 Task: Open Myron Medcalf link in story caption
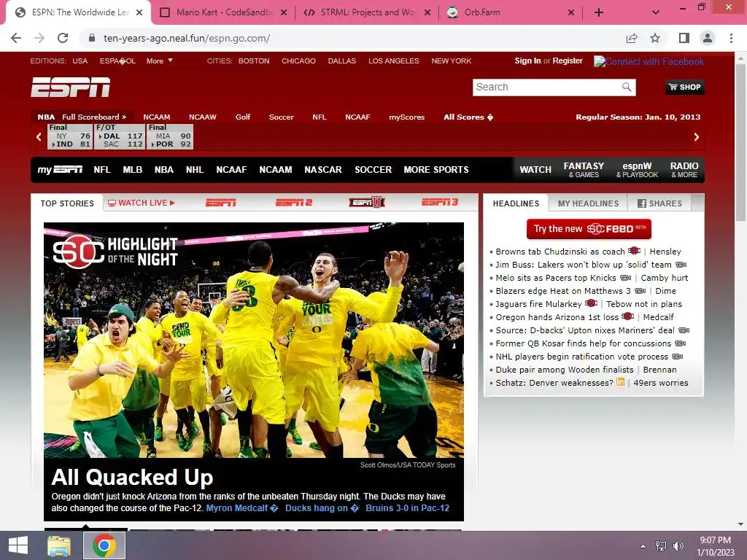(242, 508)
